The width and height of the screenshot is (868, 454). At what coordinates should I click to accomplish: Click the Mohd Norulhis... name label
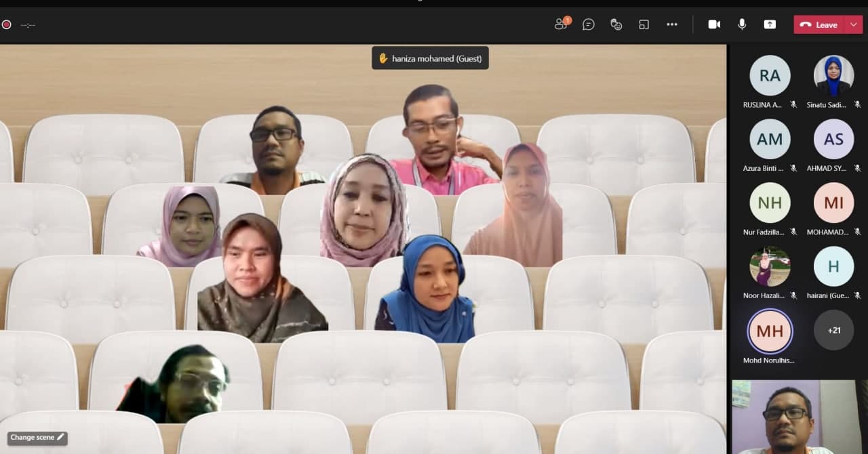[768, 360]
